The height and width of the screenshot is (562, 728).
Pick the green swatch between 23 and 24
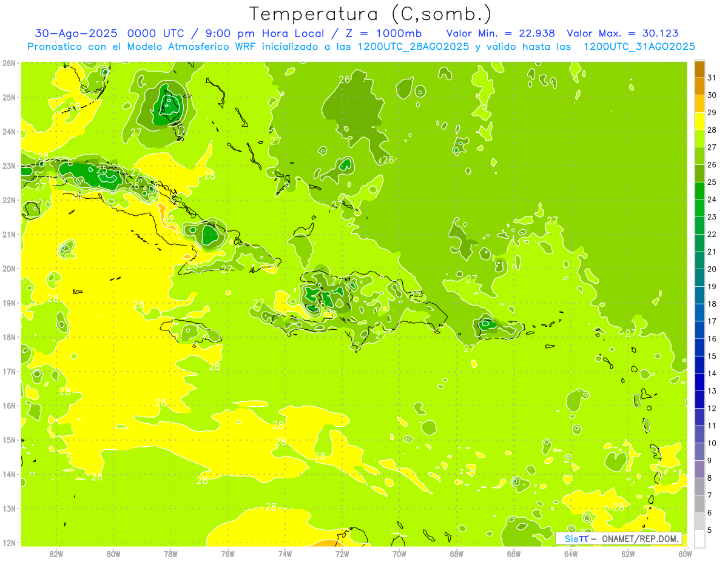699,209
